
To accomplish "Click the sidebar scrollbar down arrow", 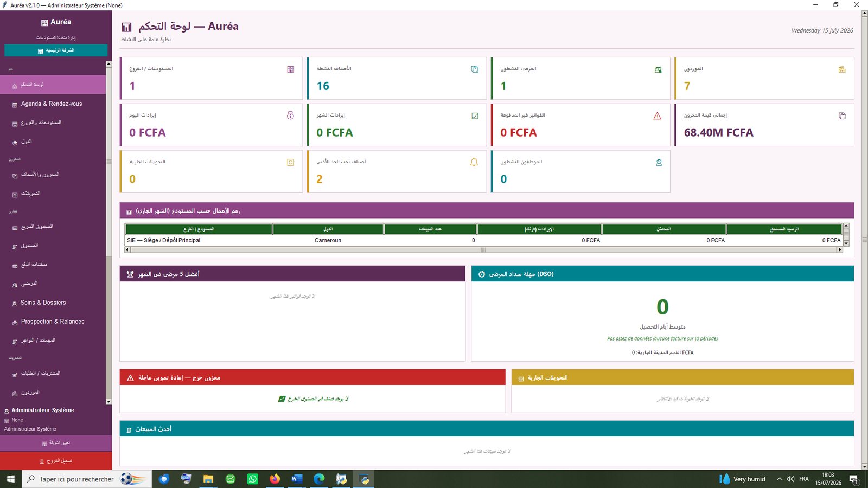I will (108, 402).
